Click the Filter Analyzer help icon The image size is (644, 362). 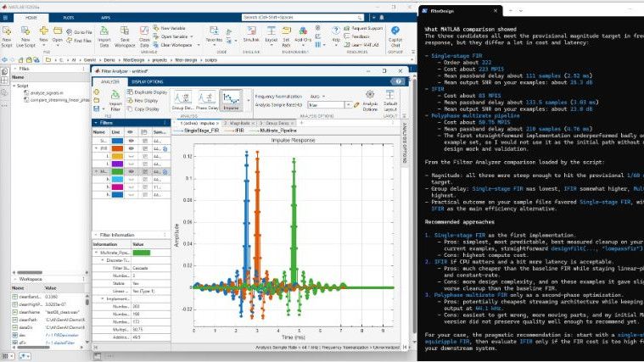click(x=398, y=81)
